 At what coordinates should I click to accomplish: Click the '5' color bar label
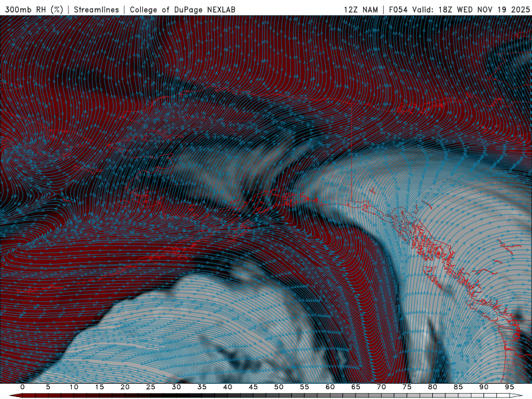click(x=48, y=387)
